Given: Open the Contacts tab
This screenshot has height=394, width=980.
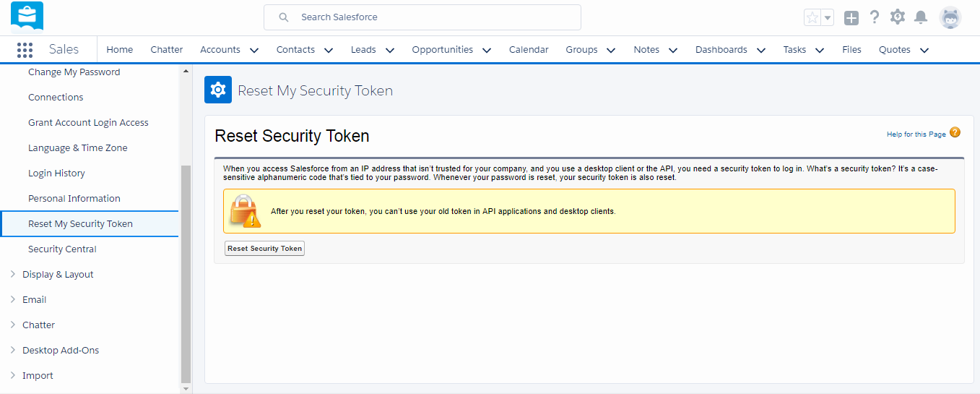Looking at the screenshot, I should pyautogui.click(x=295, y=50).
